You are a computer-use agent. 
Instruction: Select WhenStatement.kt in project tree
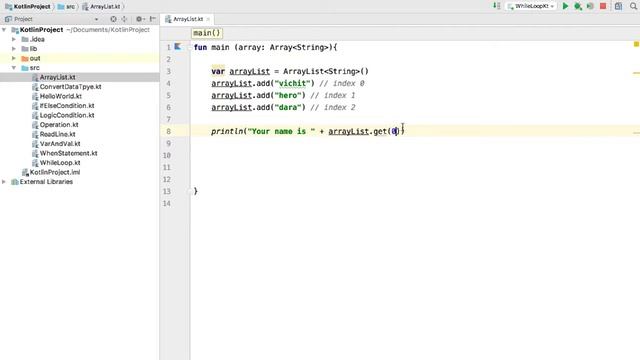(x=68, y=153)
